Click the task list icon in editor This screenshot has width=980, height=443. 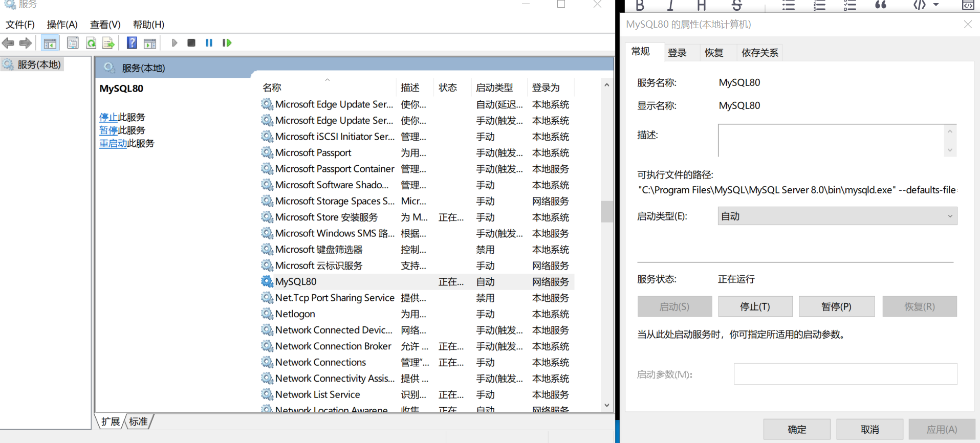point(850,6)
